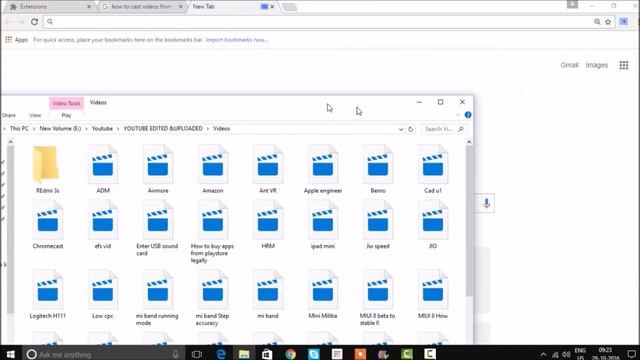Select the Jio speed video file
The height and width of the screenshot is (360, 640).
378,225
